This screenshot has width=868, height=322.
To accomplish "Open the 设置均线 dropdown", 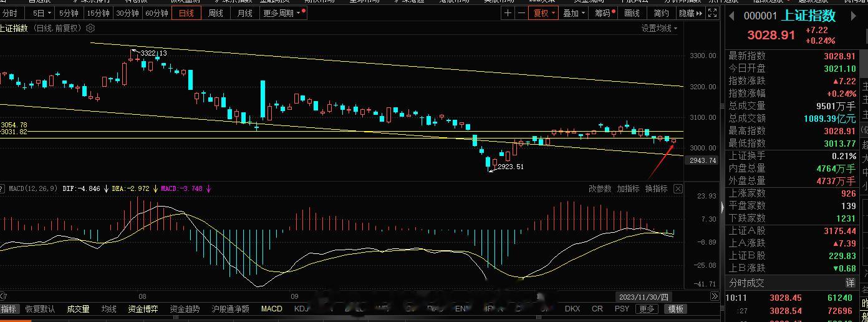I will 659,28.
